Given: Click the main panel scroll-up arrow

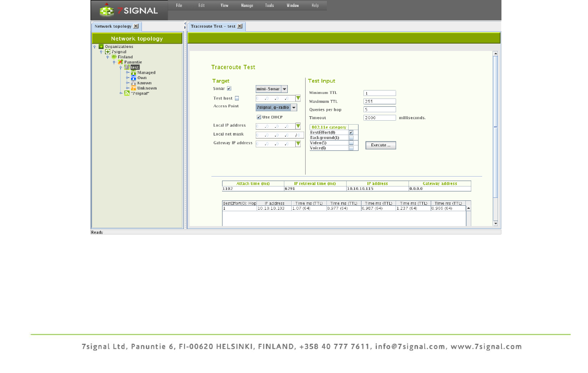Looking at the screenshot, I should pos(496,53).
